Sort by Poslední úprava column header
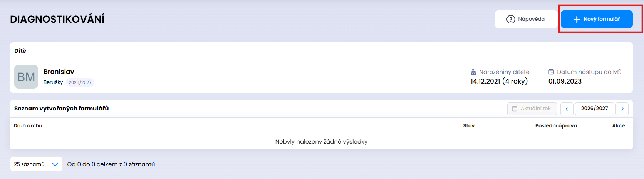Screen dimensions: 644x179 (556, 125)
